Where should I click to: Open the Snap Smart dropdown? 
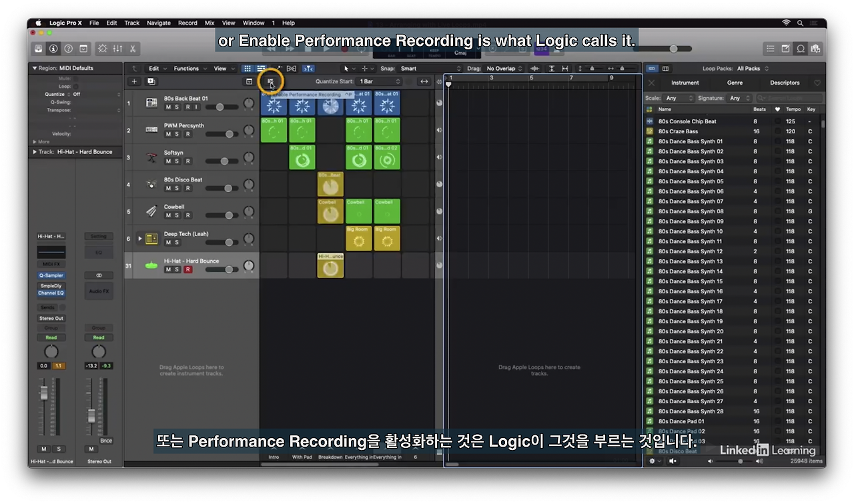coord(431,68)
